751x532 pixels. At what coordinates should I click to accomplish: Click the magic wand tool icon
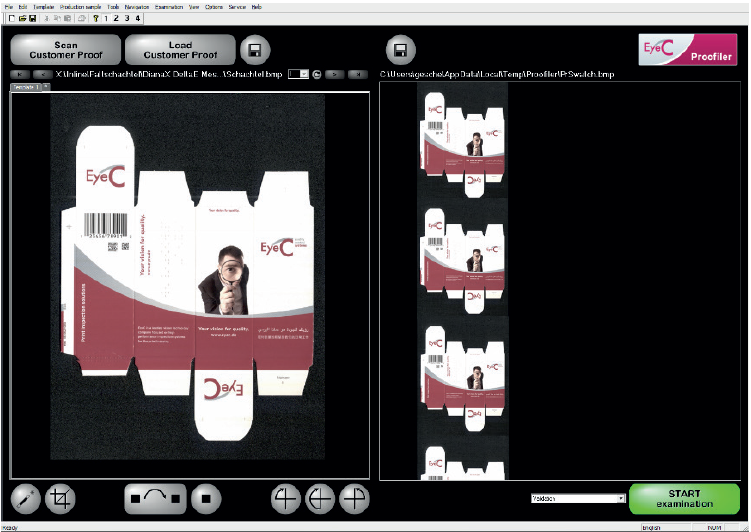pyautogui.click(x=25, y=499)
